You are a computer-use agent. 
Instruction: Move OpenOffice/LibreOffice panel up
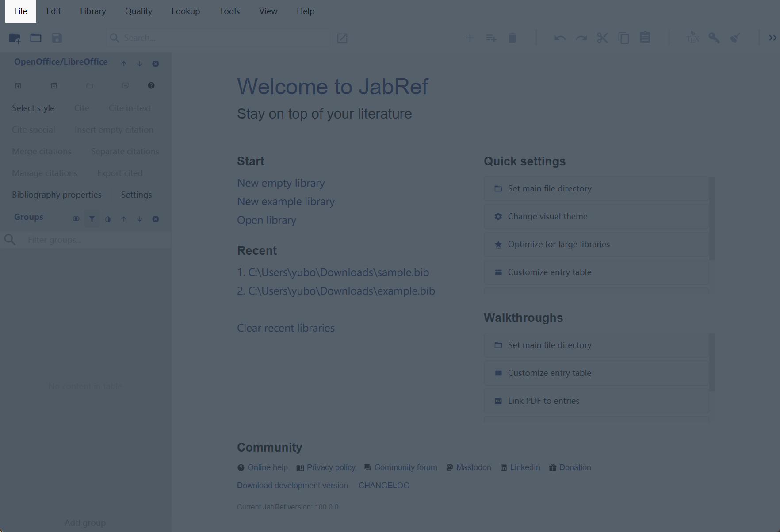[124, 64]
